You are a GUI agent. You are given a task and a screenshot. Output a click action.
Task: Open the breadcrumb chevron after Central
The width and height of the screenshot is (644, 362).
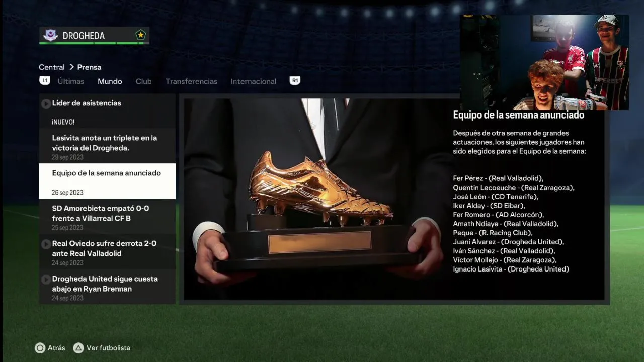pyautogui.click(x=71, y=67)
